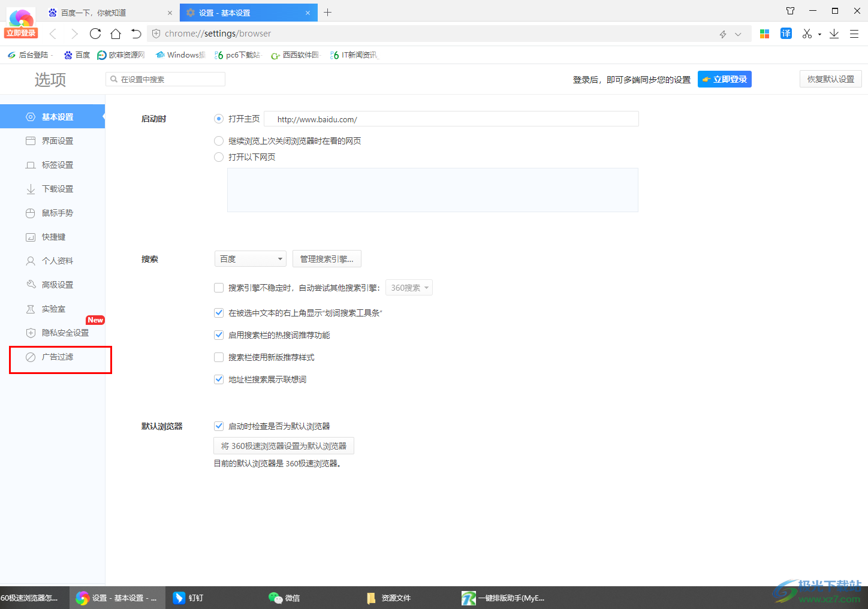
Task: Open 广告过滤 in sidebar
Action: click(52, 357)
